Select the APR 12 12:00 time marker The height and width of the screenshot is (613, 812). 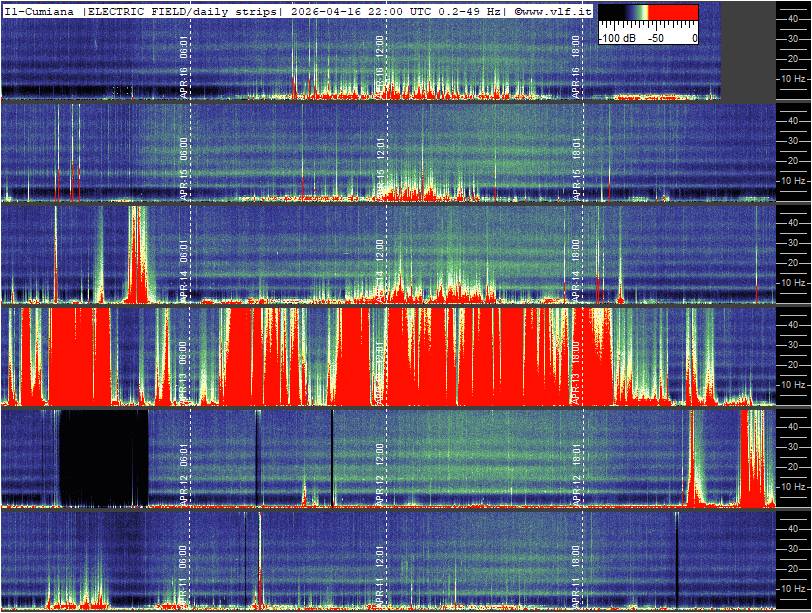(380, 466)
